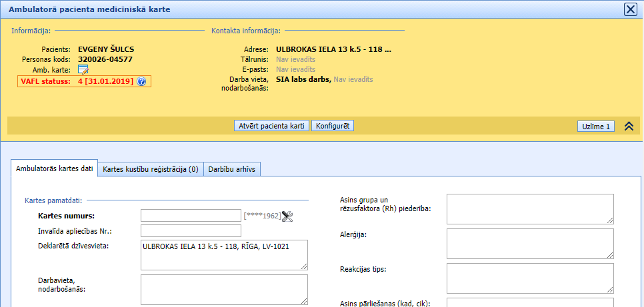
Task: Focus the Kartes numurs input field
Action: [191, 215]
